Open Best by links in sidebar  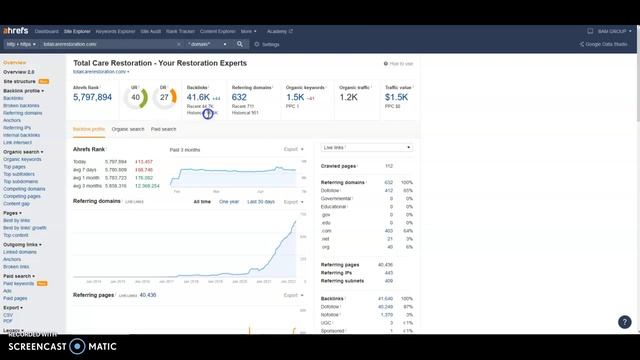[16, 220]
